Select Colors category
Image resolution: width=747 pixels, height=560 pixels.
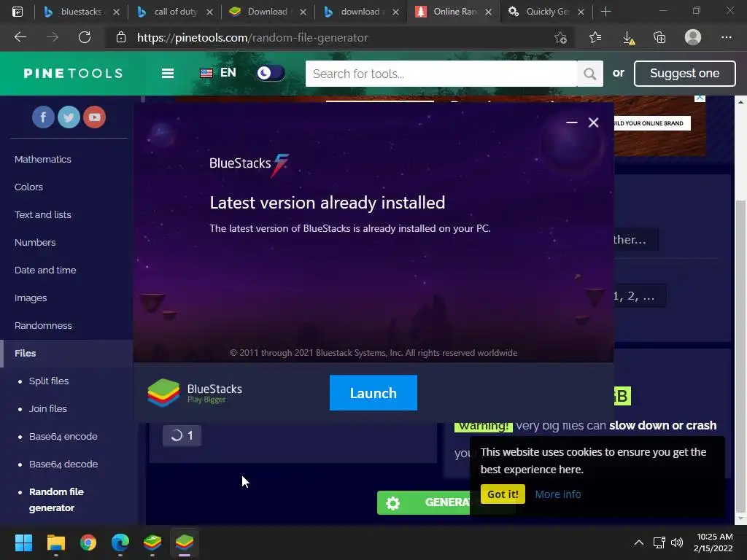(x=28, y=187)
